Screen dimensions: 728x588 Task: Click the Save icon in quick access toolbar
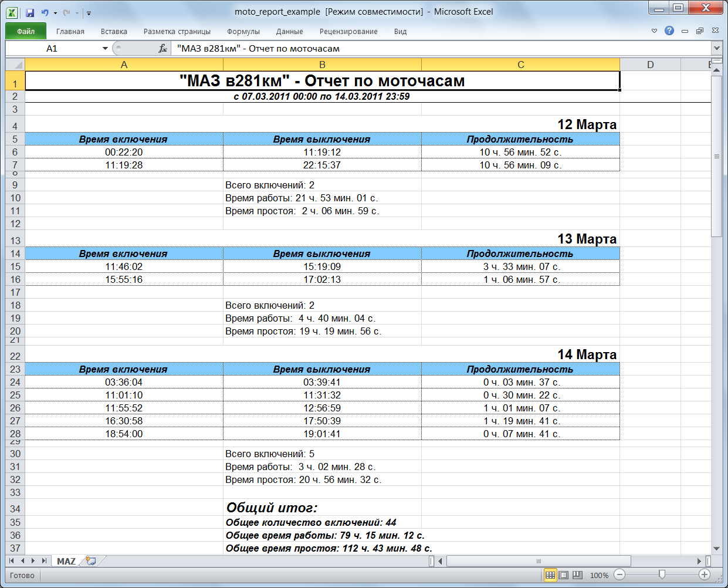point(30,12)
